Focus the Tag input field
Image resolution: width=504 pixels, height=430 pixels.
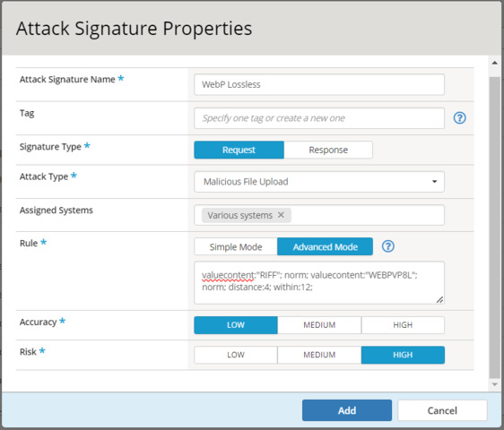coord(319,118)
